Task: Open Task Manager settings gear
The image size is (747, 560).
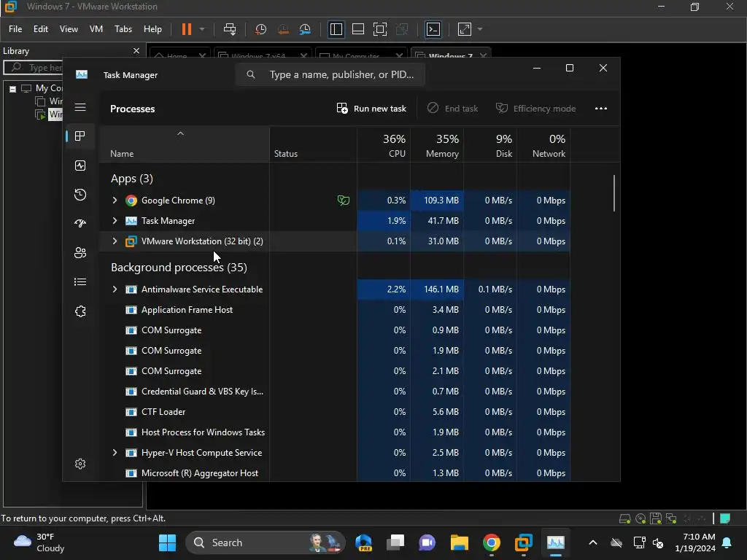Action: (80, 464)
